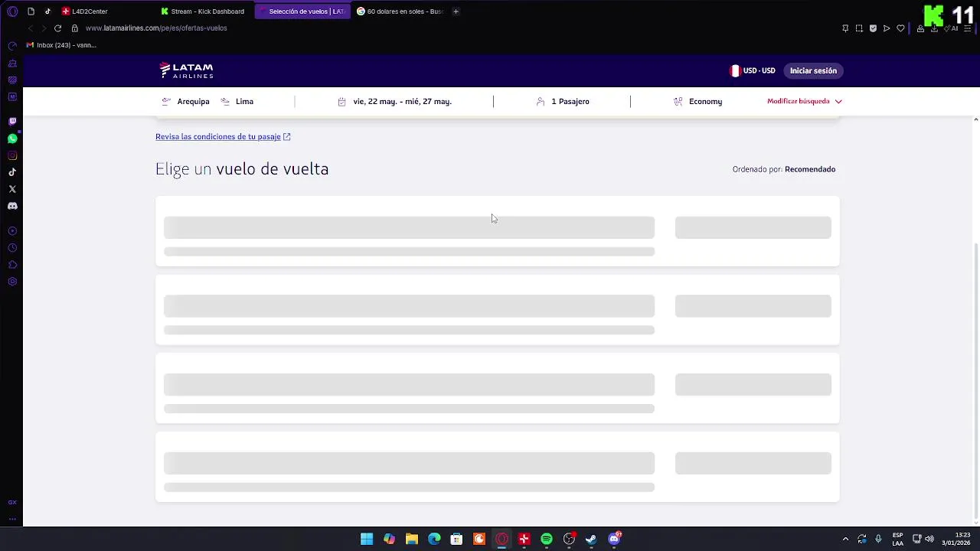Open the Opera easy setup menu
The height and width of the screenshot is (551, 980).
(x=968, y=28)
